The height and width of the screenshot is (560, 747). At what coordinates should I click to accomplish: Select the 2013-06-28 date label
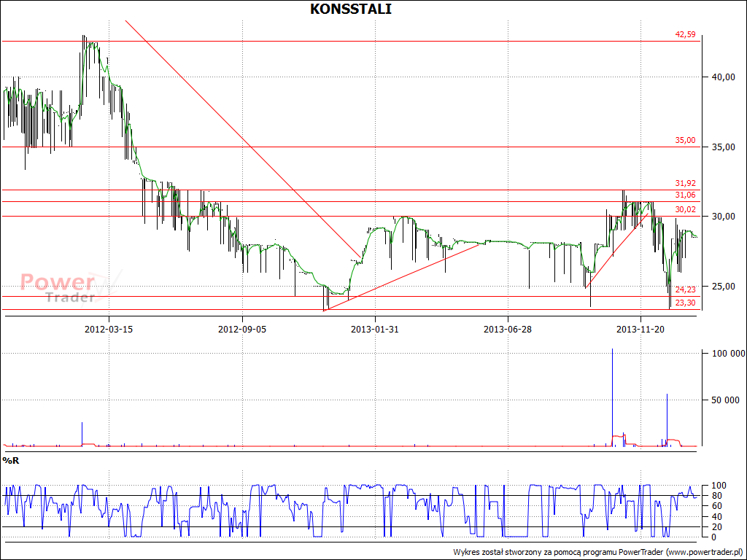(508, 330)
